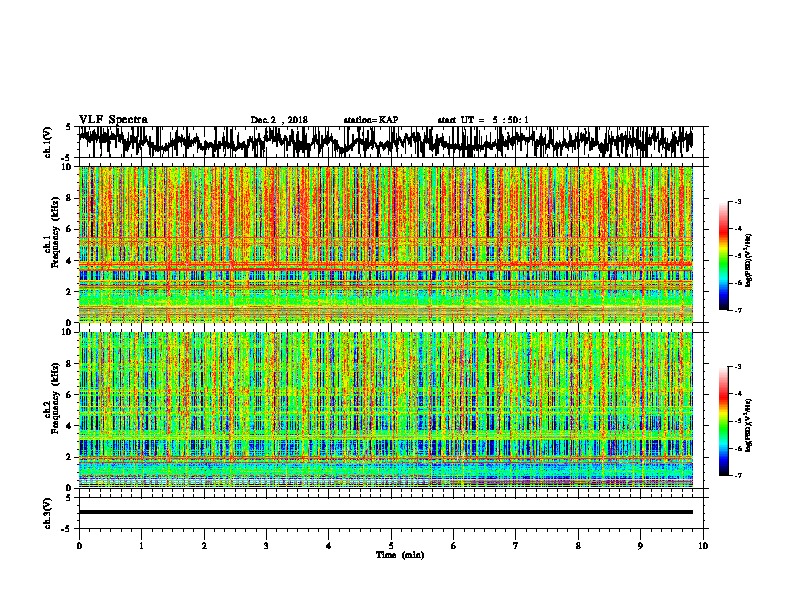Click the "-3" tick on ch.2 colorbar
This screenshot has width=792, height=612.
click(x=738, y=367)
